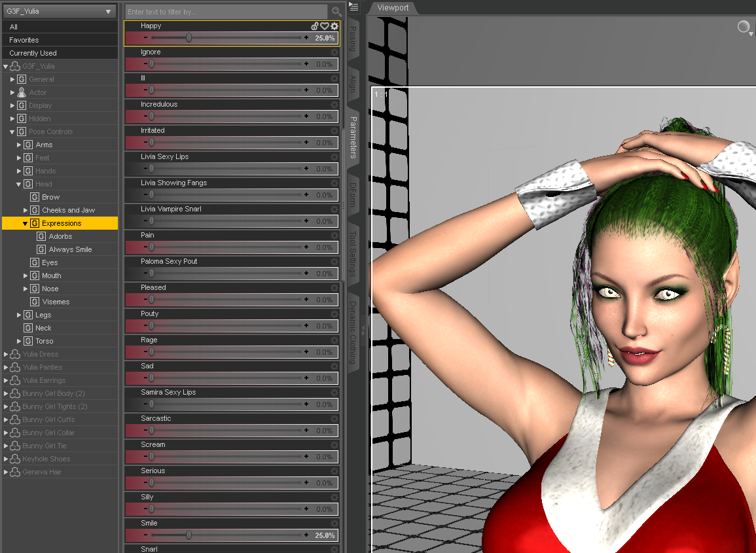This screenshot has width=756, height=553.
Task: Open the Parameters pane options menu icon
Action: click(354, 7)
